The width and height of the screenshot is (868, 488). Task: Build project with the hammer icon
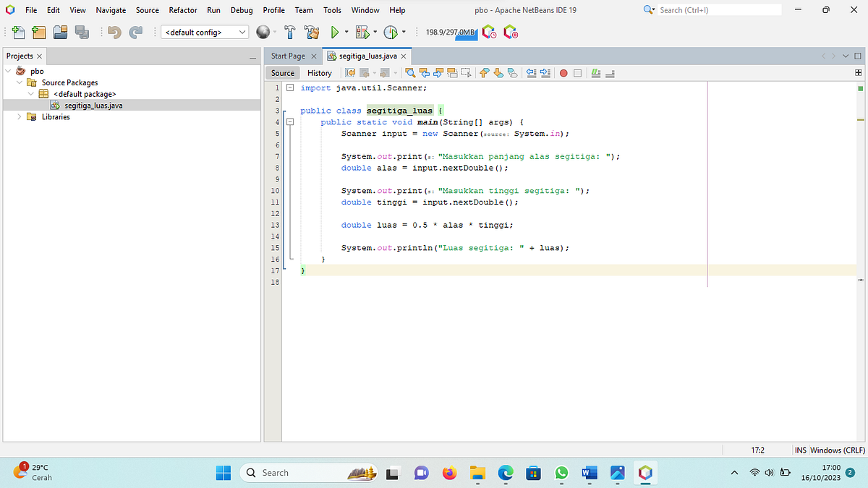click(x=289, y=32)
